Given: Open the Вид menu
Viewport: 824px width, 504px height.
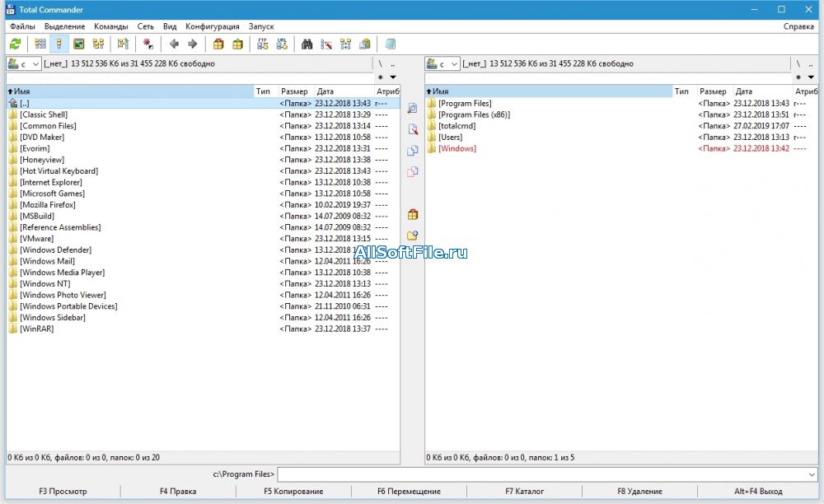Looking at the screenshot, I should [x=170, y=26].
